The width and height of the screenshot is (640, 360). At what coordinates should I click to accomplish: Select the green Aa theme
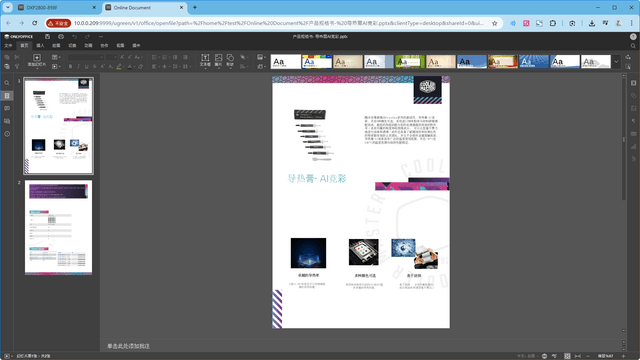coord(410,62)
